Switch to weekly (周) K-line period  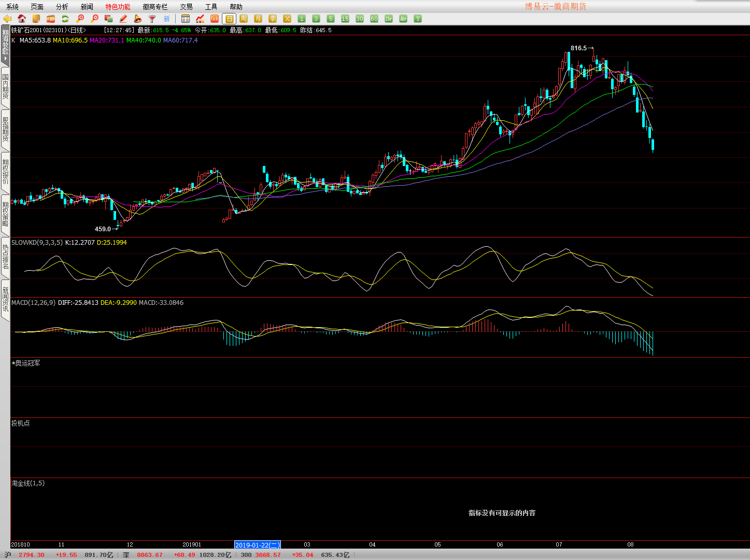(x=244, y=19)
